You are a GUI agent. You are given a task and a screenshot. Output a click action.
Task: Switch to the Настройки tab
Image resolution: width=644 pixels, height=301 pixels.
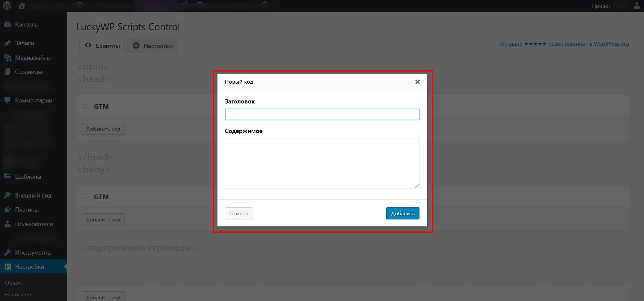(x=153, y=46)
